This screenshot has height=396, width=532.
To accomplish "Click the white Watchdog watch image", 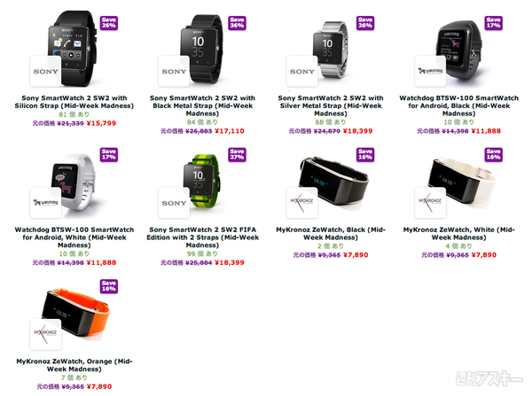I will [74, 182].
